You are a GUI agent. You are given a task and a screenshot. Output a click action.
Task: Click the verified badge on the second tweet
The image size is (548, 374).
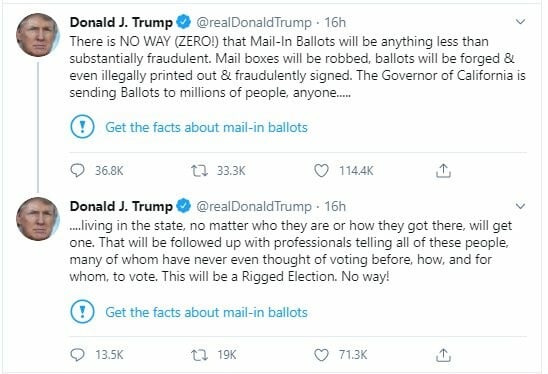(183, 206)
